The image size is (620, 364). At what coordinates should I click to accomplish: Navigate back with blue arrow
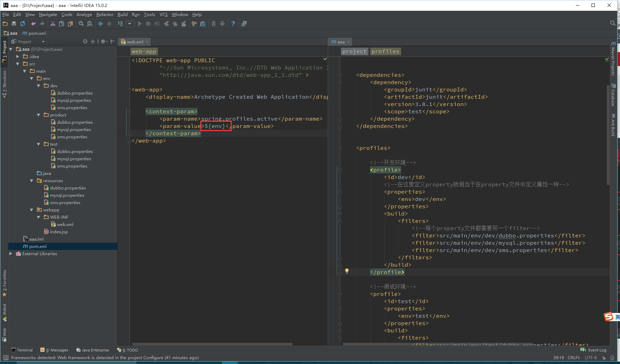click(101, 24)
